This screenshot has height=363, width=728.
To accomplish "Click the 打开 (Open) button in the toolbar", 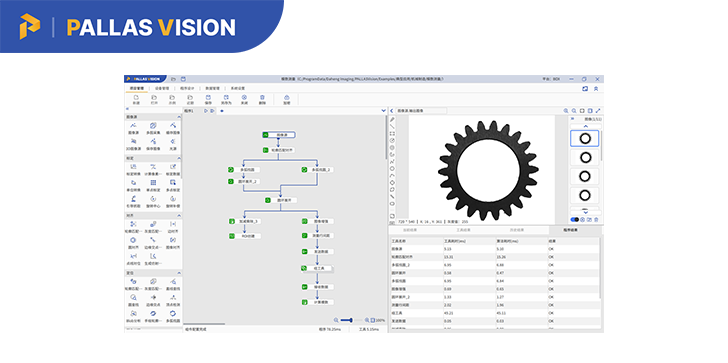I will pyautogui.click(x=154, y=100).
